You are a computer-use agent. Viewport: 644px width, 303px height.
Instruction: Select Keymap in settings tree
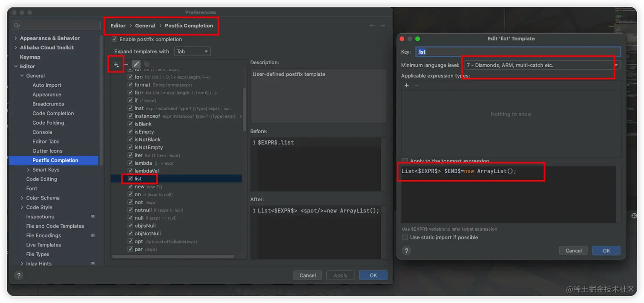(30, 57)
